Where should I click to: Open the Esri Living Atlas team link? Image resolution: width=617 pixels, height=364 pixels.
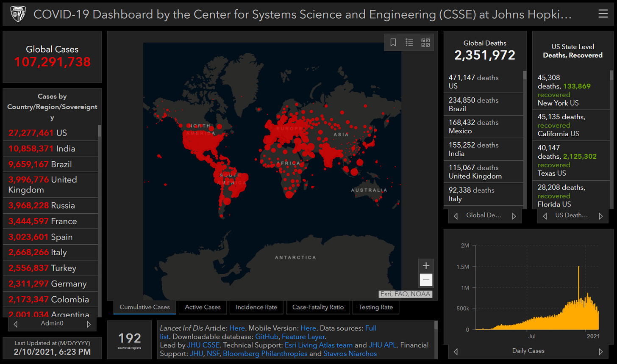319,345
